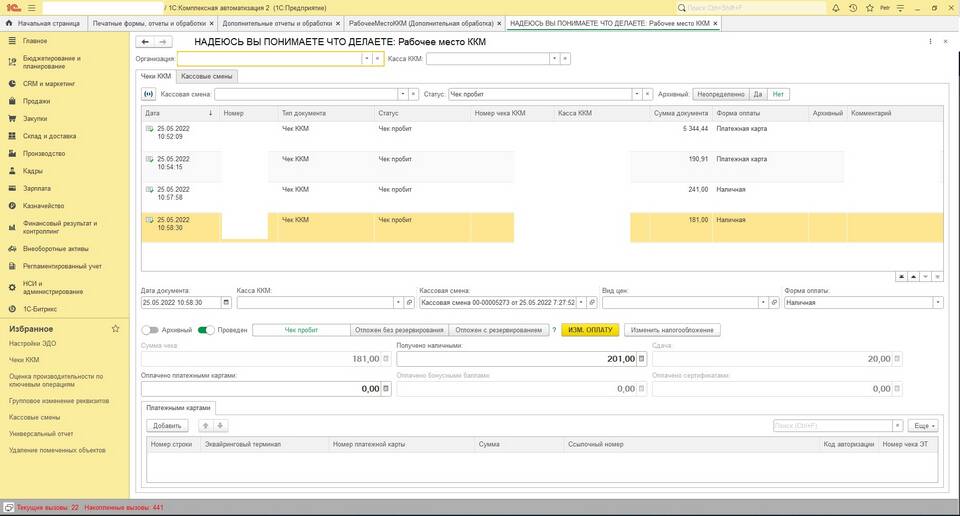Click the Избранное star icon in sidebar

tap(116, 329)
